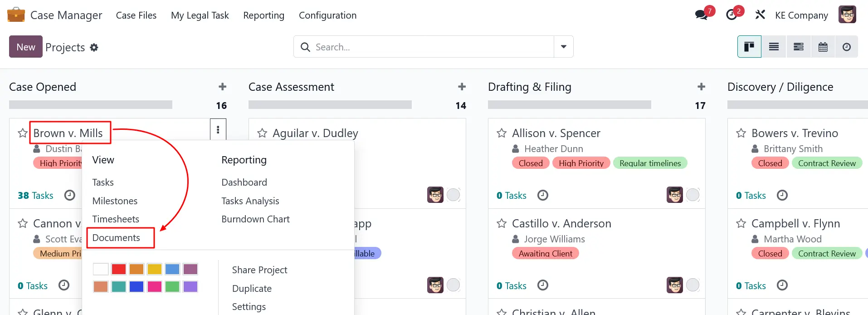Switch to calendar view
Screen dimensions: 868x315
[823, 47]
